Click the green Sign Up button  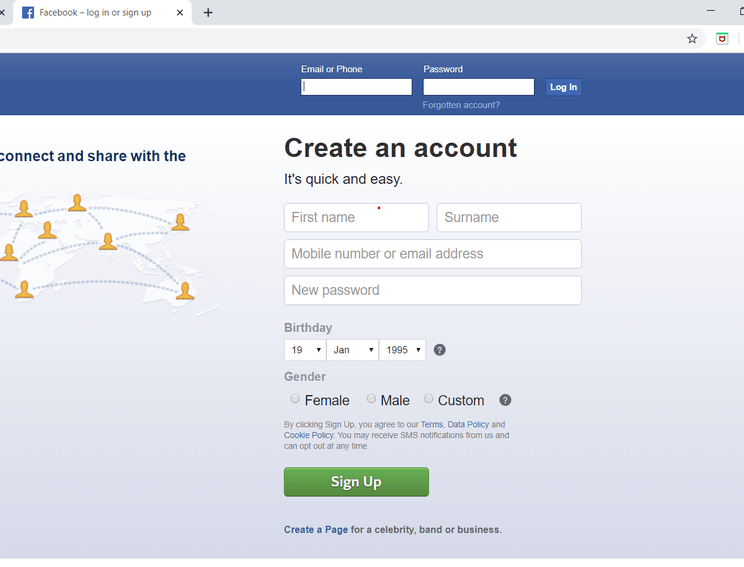pyautogui.click(x=356, y=482)
